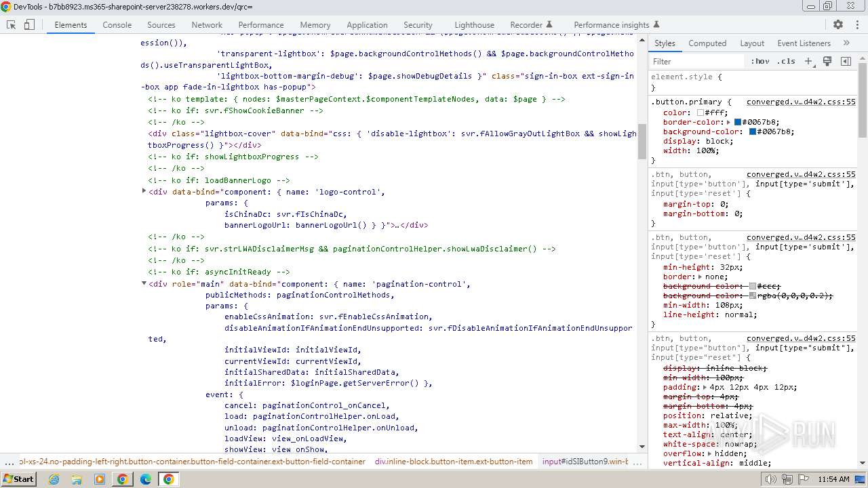
Task: Open the Windows Start menu
Action: 18,479
